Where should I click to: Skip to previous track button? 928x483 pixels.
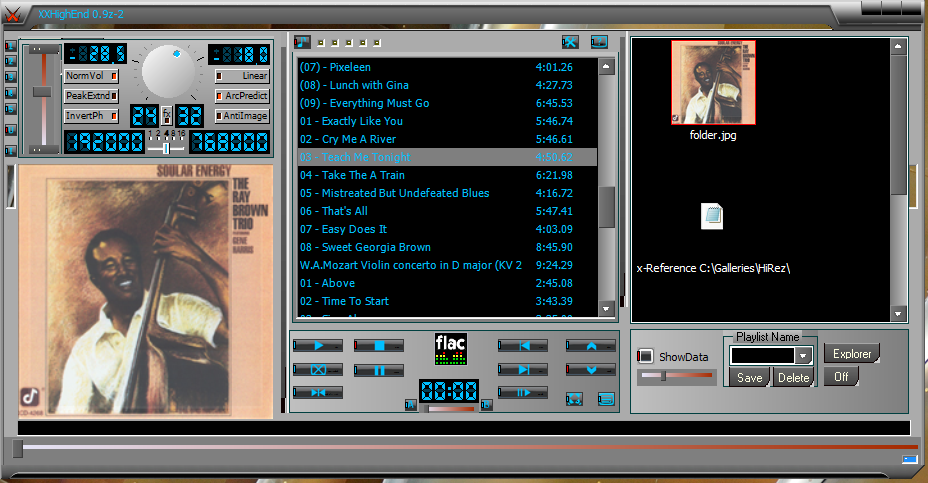click(523, 346)
